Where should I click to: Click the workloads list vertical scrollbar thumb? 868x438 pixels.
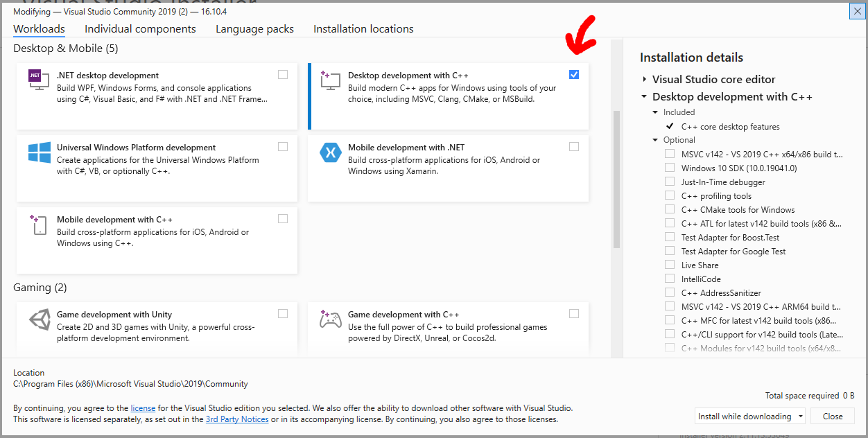pyautogui.click(x=616, y=179)
